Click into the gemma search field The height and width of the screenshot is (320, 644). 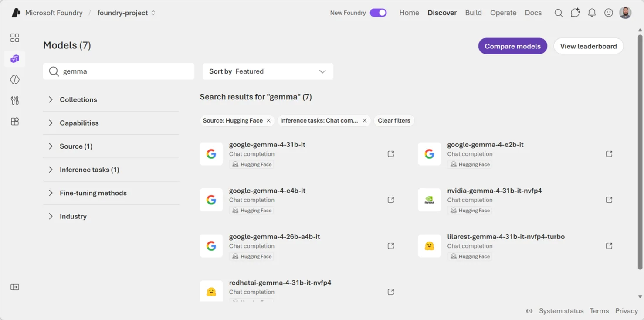click(119, 71)
